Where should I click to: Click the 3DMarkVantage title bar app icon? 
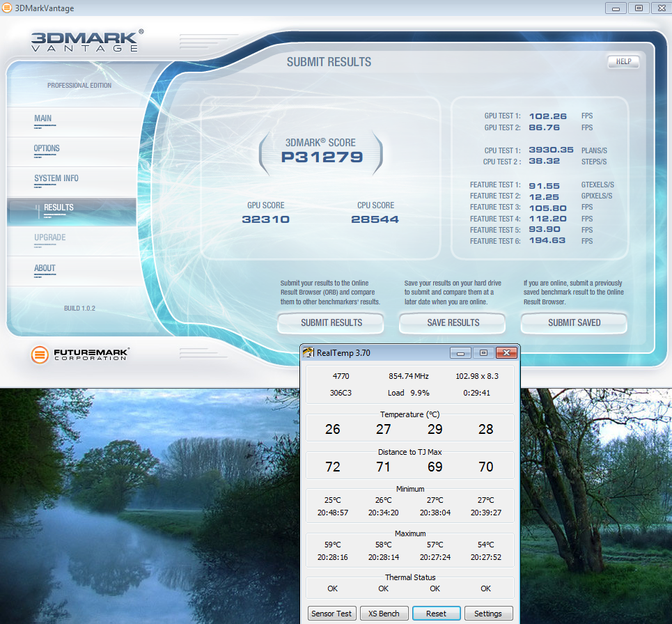(7, 8)
